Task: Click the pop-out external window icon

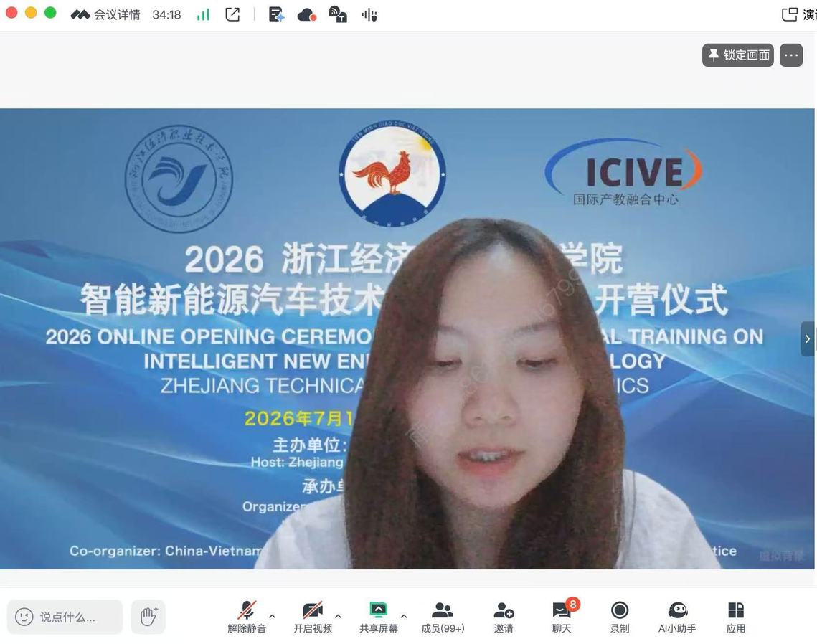Action: pyautogui.click(x=233, y=14)
